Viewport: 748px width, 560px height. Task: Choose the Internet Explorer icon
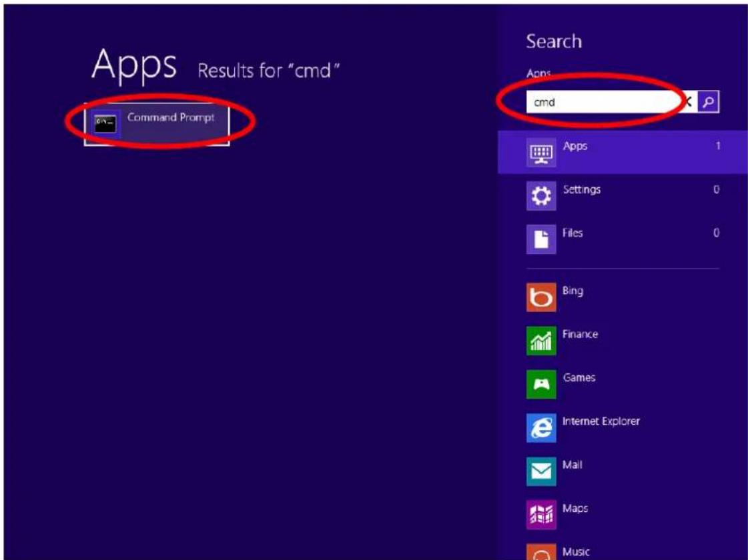(x=541, y=427)
